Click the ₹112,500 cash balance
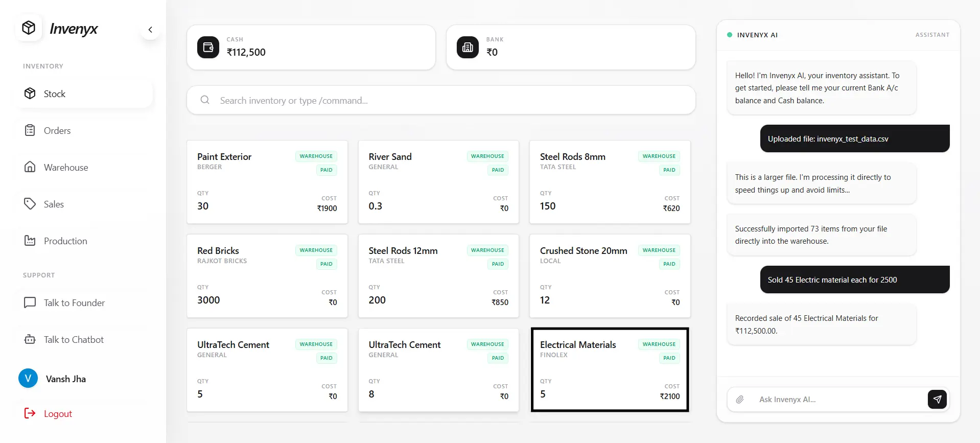The width and height of the screenshot is (980, 443). point(246,52)
